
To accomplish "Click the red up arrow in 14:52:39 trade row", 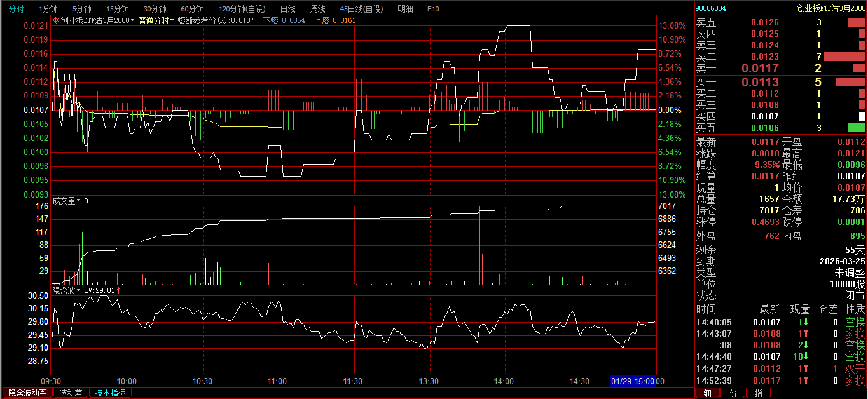I will (x=805, y=381).
